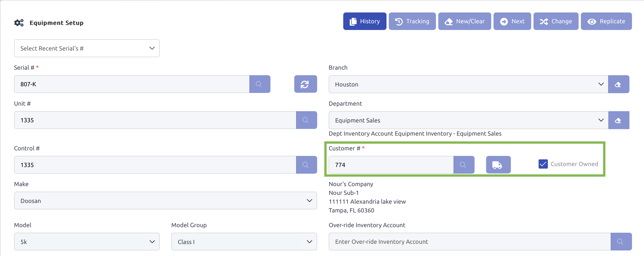Search Over-ride Inventory Account with magnifier
The image size is (644, 256).
point(621,241)
